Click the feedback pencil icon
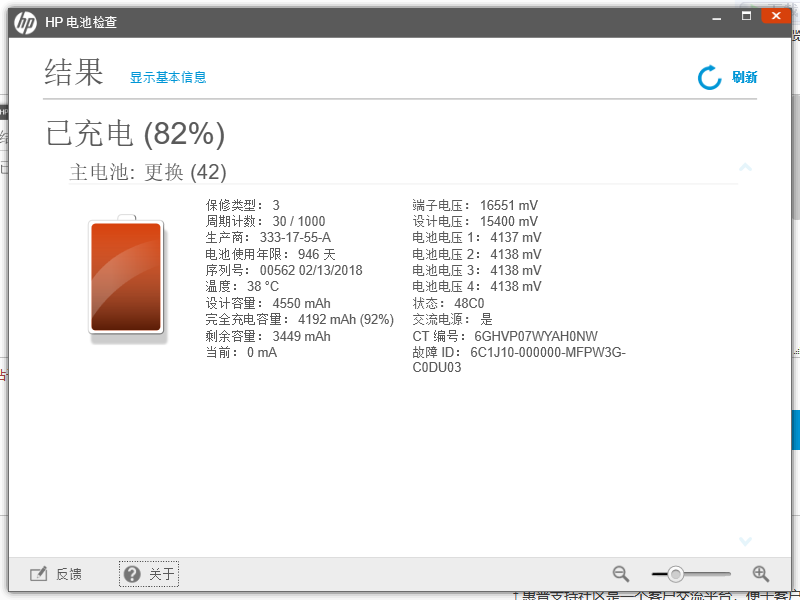 (39, 574)
